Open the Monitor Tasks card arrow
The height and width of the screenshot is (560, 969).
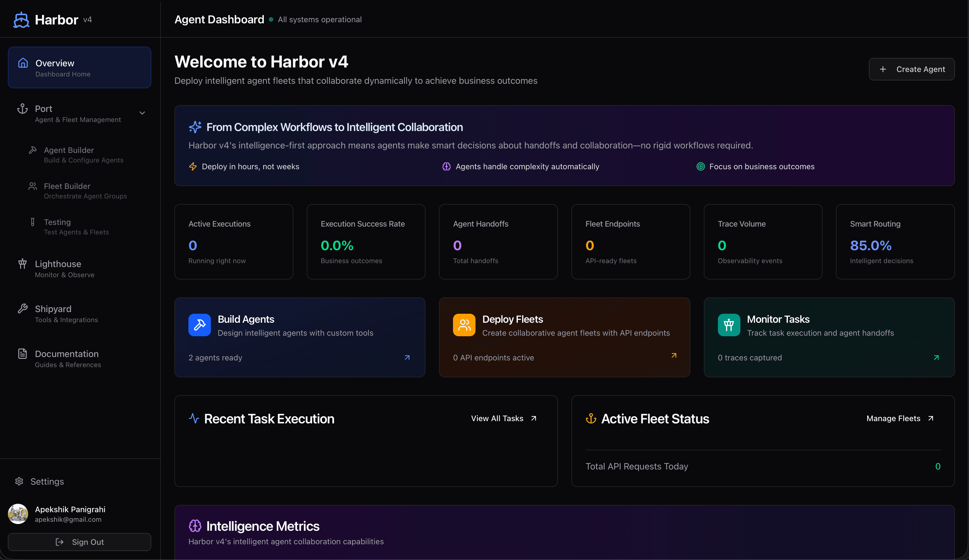tap(936, 357)
